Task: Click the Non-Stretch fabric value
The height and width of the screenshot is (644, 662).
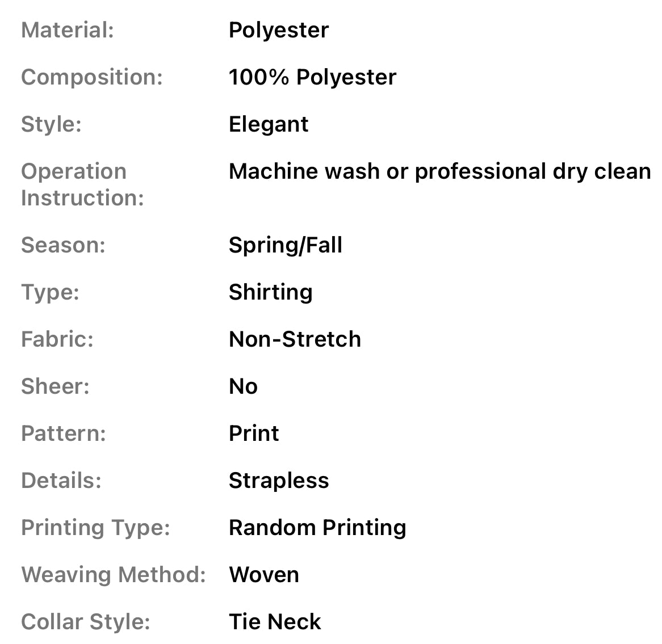Action: pos(295,339)
